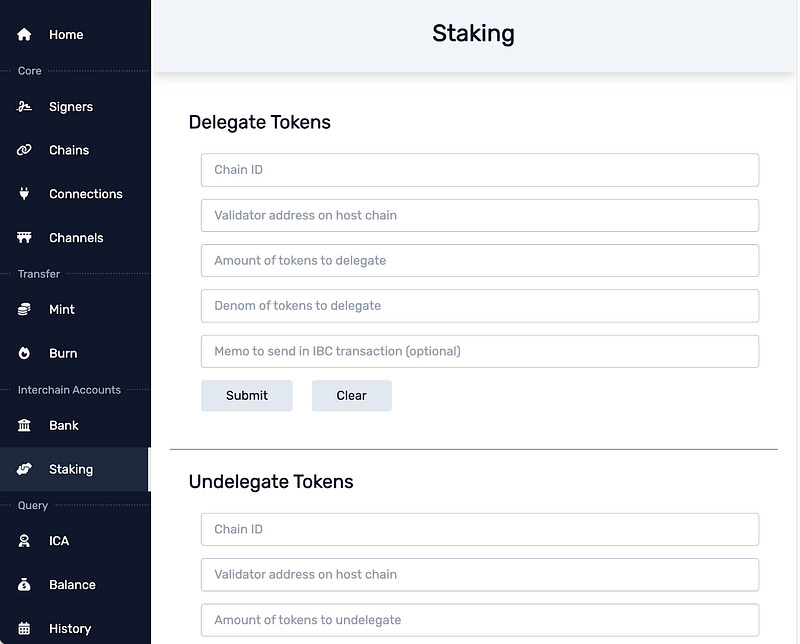Viewport: 800px width, 644px height.
Task: Submit the Delegate Tokens form
Action: pos(247,395)
